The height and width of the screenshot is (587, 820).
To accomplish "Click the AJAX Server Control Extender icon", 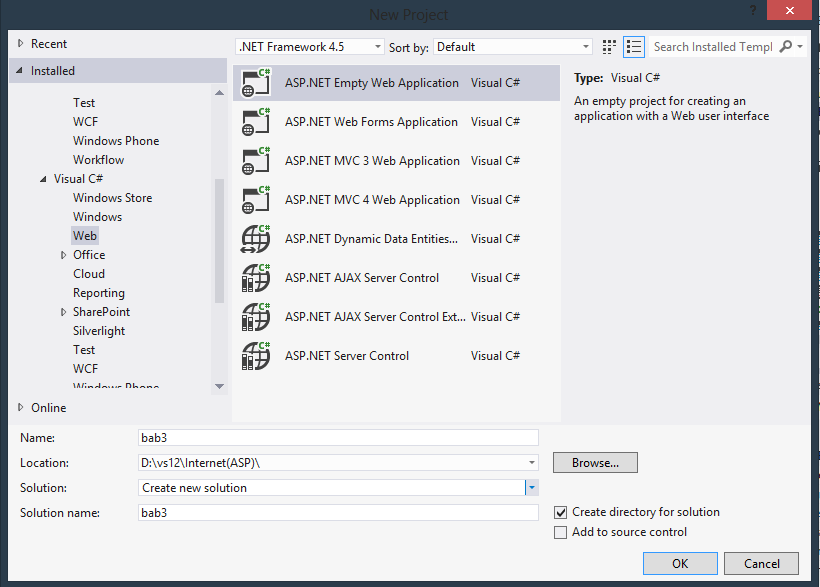I will coord(256,317).
